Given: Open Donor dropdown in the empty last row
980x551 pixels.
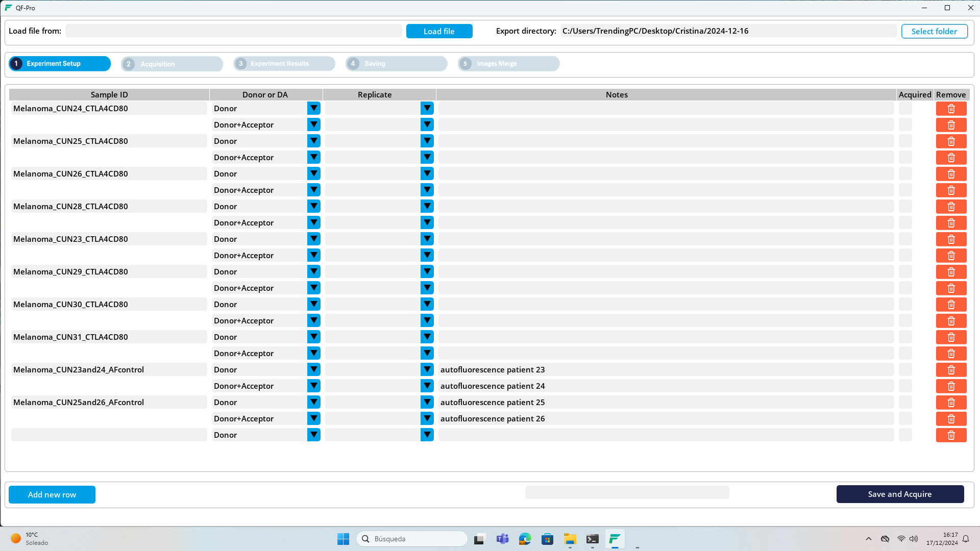Looking at the screenshot, I should [x=313, y=435].
